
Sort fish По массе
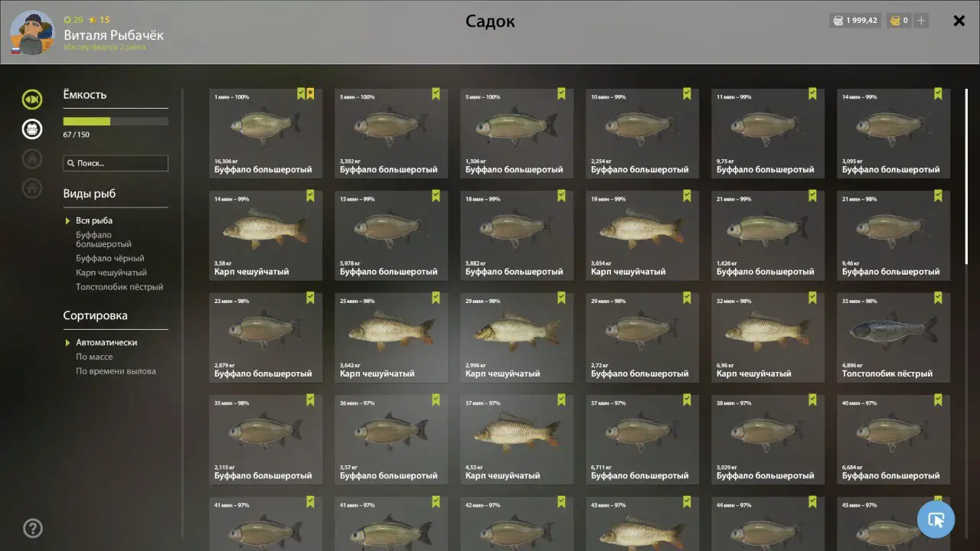point(94,357)
